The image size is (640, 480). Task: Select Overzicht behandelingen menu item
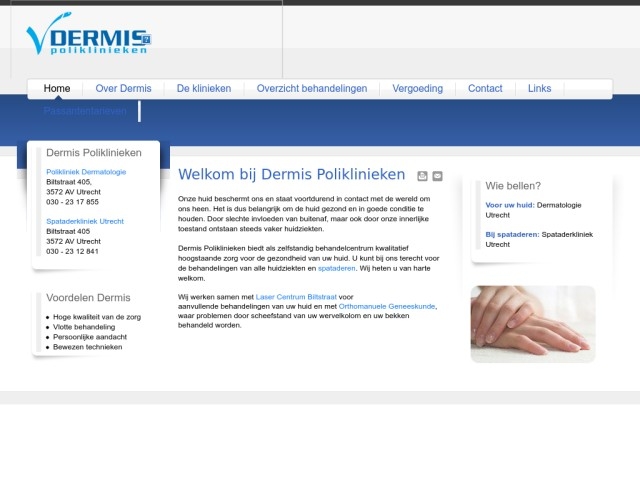311,89
